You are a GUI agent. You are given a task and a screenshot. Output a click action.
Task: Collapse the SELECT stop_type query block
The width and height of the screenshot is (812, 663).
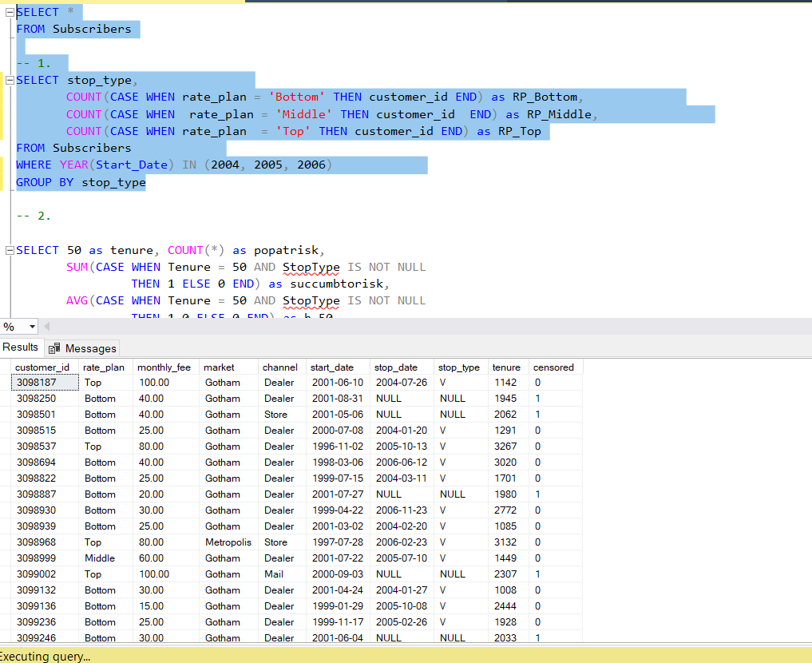click(10, 80)
